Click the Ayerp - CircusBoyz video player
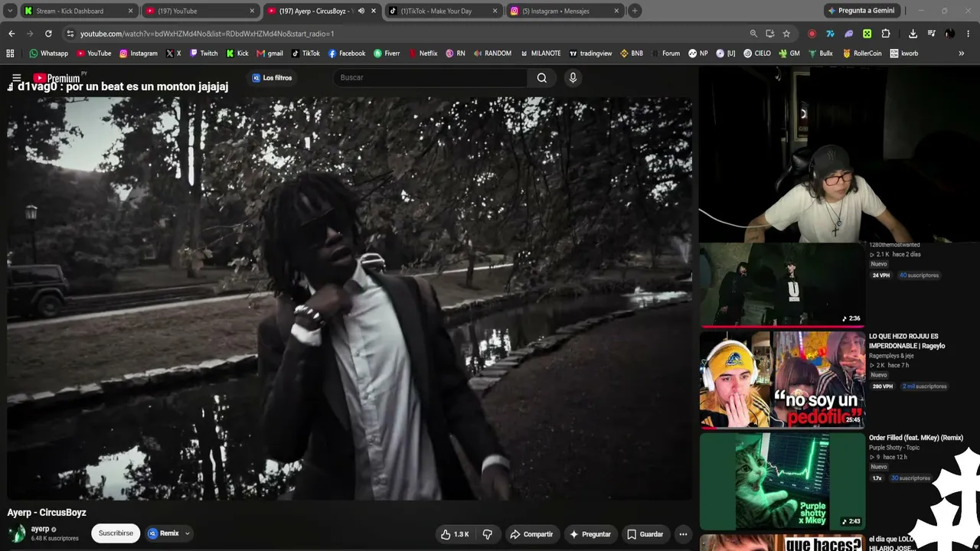The image size is (980, 551). click(350, 298)
